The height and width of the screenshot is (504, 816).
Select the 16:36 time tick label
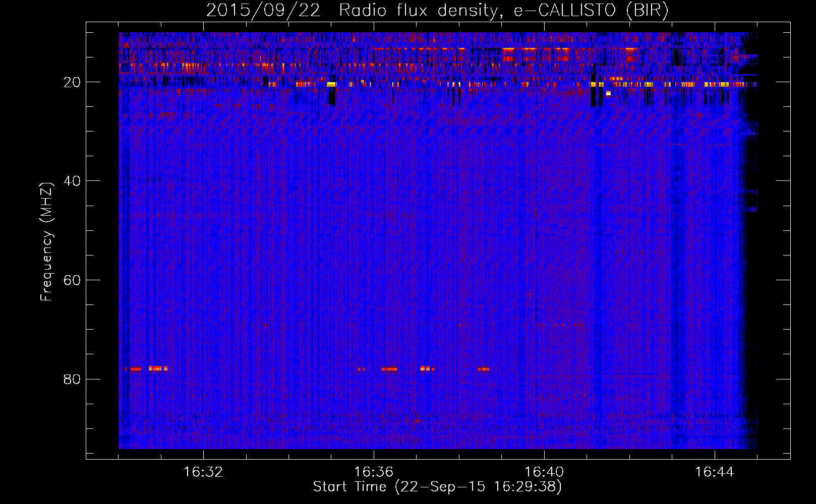374,472
